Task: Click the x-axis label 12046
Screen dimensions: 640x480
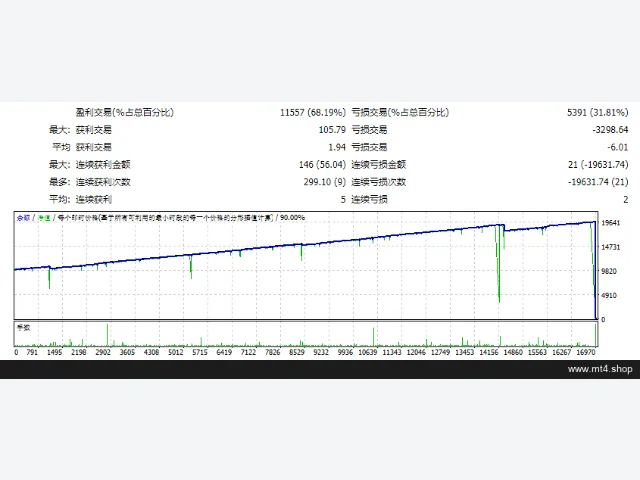Action: [x=416, y=352]
